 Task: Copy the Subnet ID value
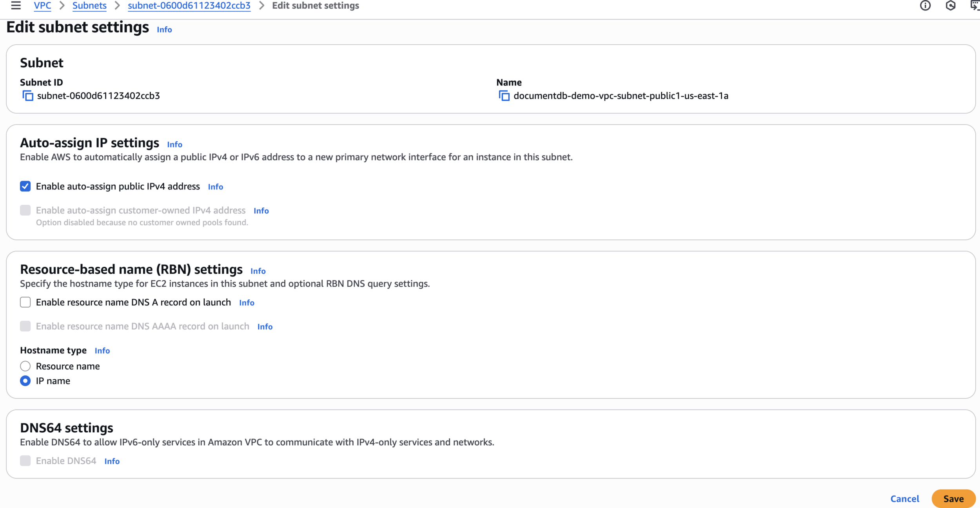[x=28, y=96]
